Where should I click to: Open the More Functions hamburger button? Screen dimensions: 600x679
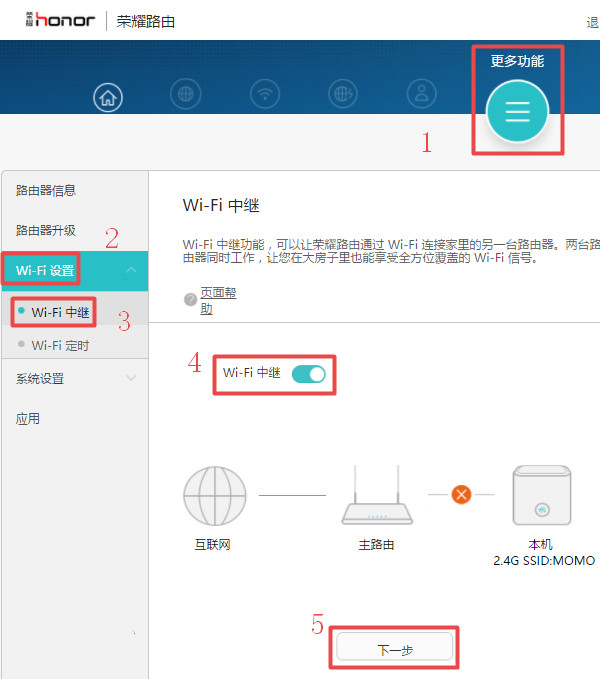517,111
